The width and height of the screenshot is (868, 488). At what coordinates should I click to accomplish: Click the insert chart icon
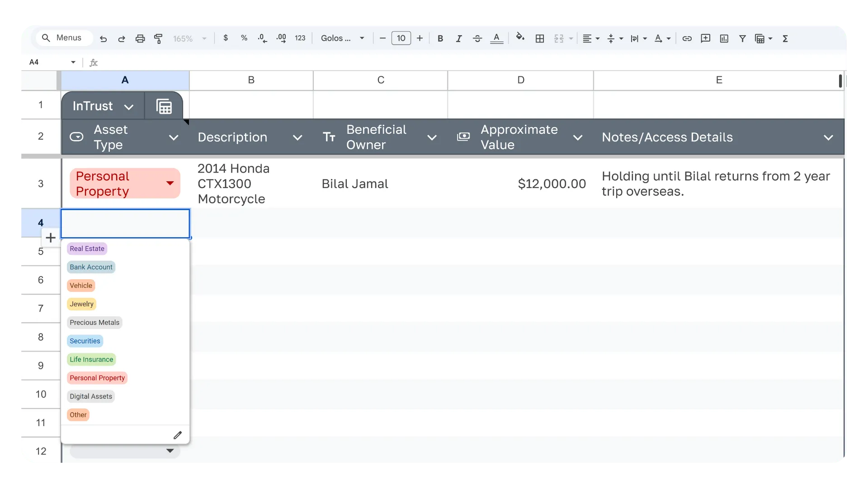click(724, 39)
